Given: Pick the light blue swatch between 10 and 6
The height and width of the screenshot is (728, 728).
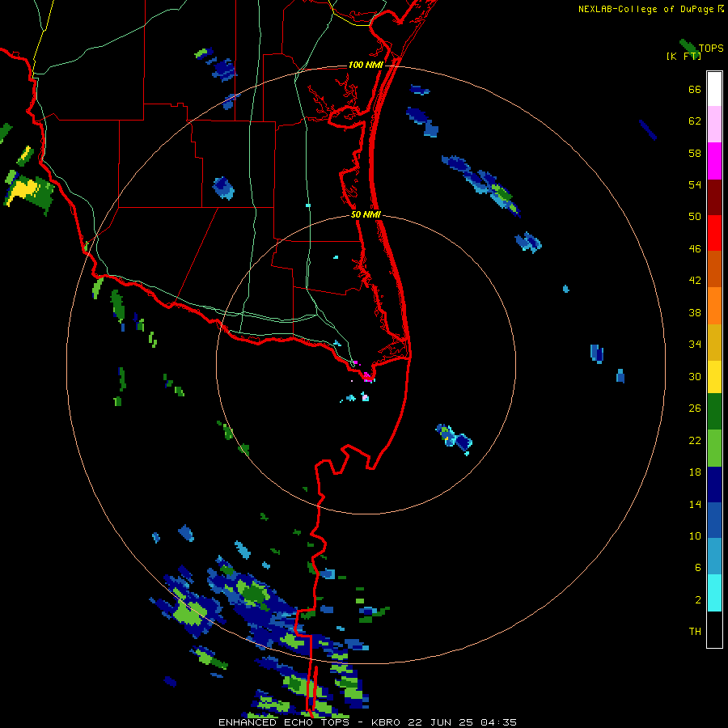Looking at the screenshot, I should pos(714,557).
